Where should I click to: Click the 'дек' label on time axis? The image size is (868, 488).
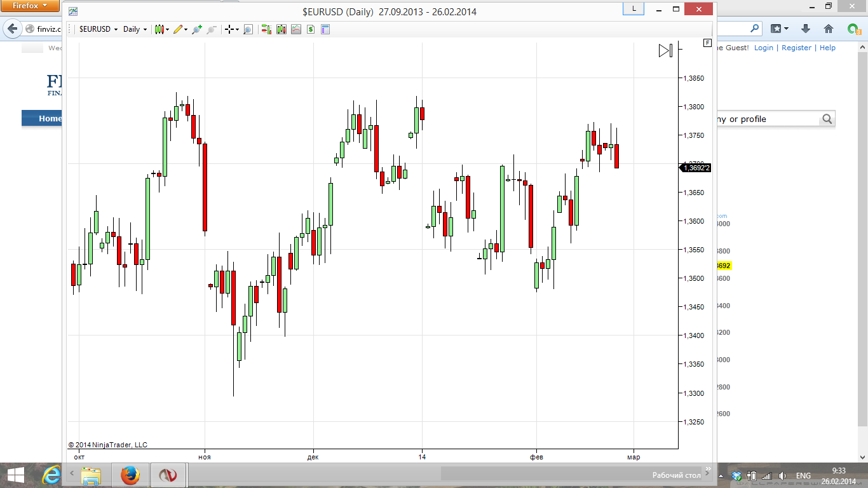point(313,457)
